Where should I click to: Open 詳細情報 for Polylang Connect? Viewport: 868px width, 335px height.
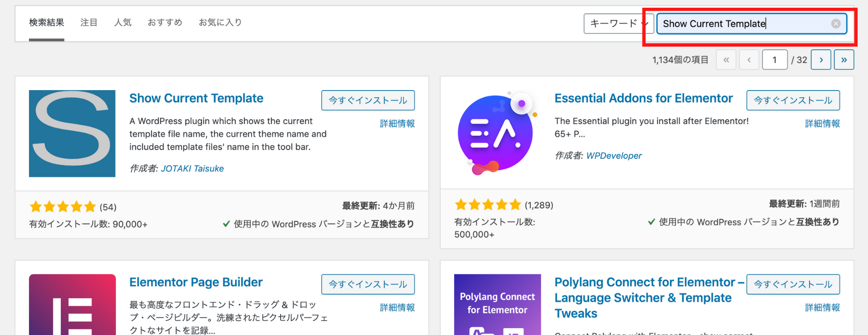tap(822, 307)
